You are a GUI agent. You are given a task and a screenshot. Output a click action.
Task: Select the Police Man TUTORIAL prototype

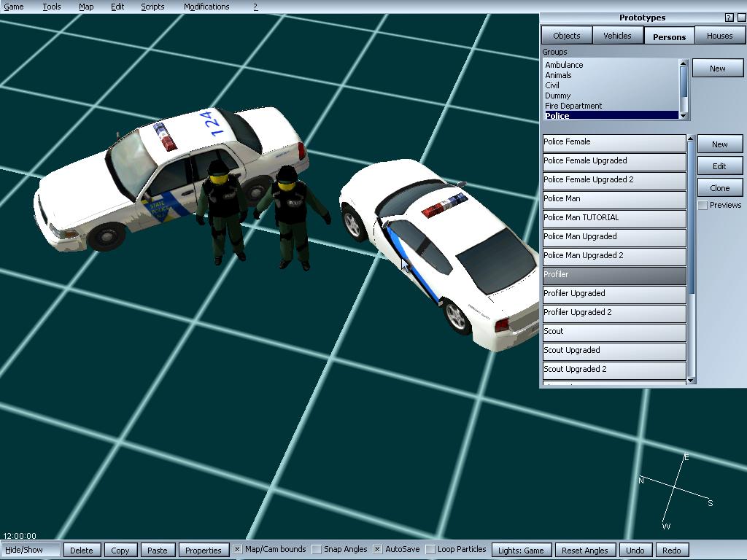tap(614, 218)
